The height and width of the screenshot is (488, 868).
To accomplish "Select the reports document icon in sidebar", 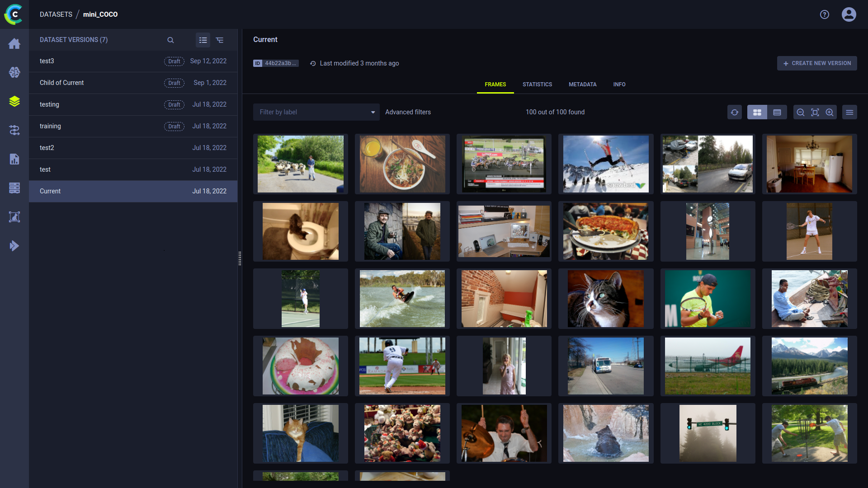I will pyautogui.click(x=14, y=159).
